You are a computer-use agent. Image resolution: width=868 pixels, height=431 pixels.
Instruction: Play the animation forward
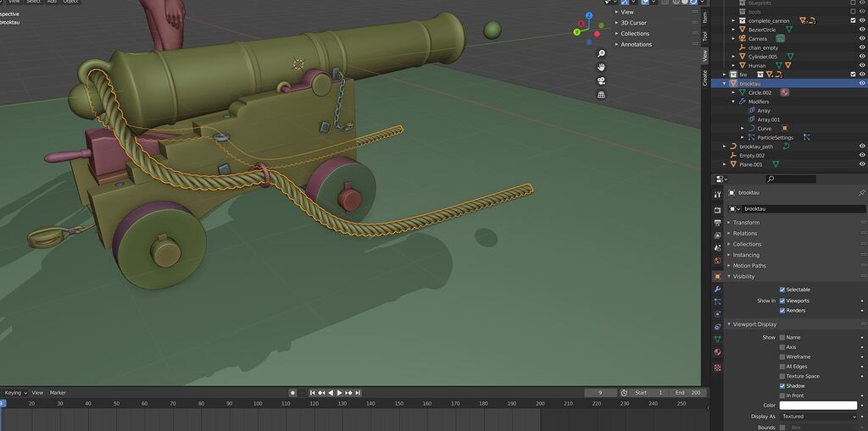339,393
